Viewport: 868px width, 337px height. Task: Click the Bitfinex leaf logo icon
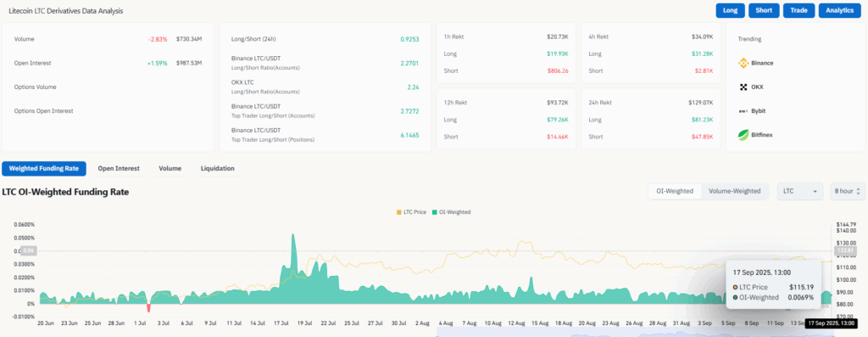743,135
